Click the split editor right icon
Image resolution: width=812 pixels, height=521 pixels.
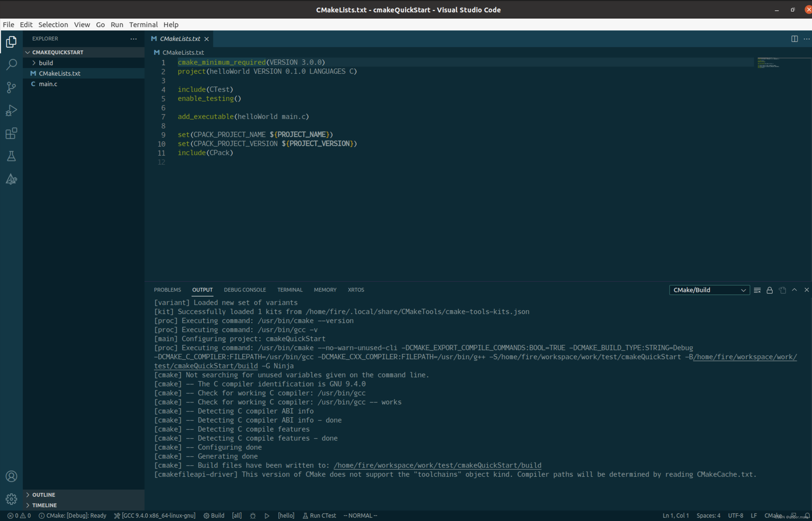tap(794, 39)
